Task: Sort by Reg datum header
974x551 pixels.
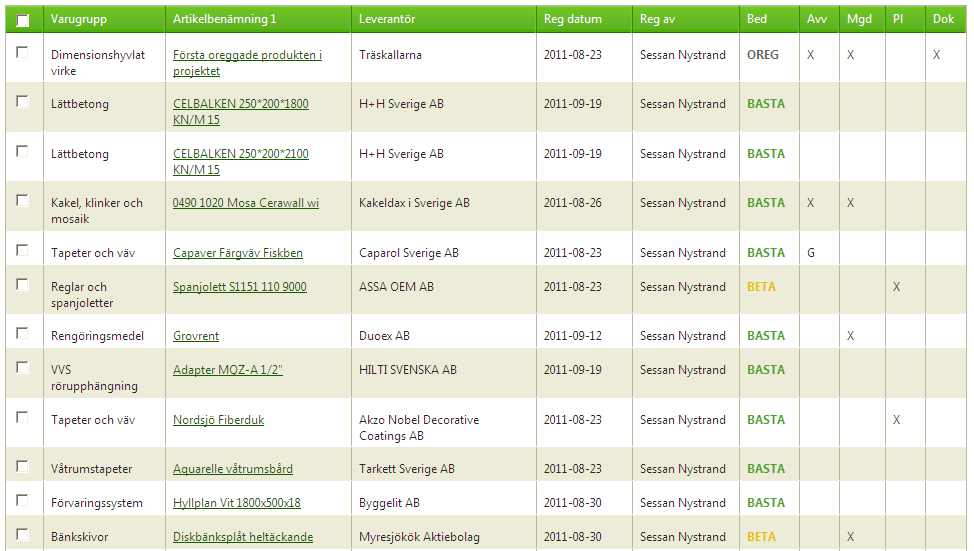Action: point(573,19)
